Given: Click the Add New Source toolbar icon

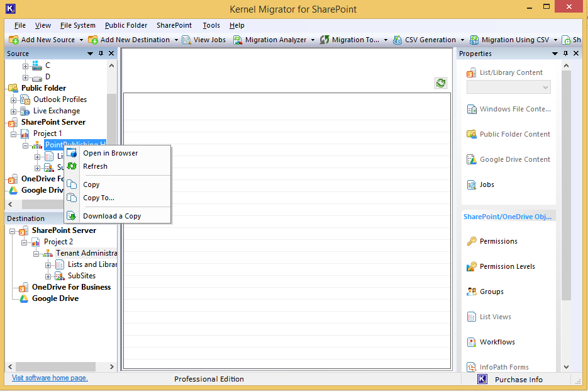Looking at the screenshot, I should pyautogui.click(x=14, y=40).
